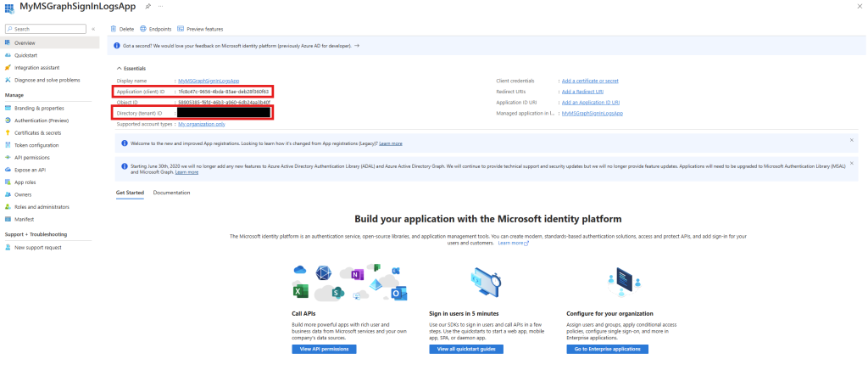Close the page with top-right X
This screenshot has width=868, height=370.
[860, 5]
